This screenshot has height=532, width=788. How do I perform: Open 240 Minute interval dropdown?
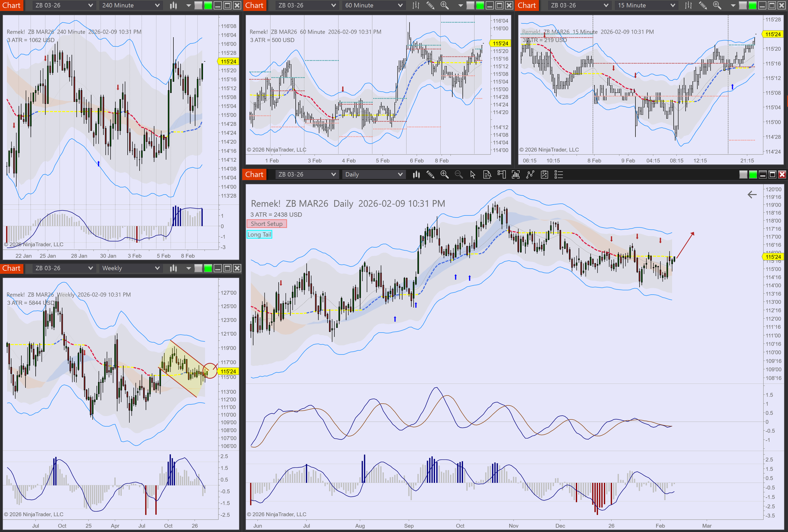[x=130, y=5]
